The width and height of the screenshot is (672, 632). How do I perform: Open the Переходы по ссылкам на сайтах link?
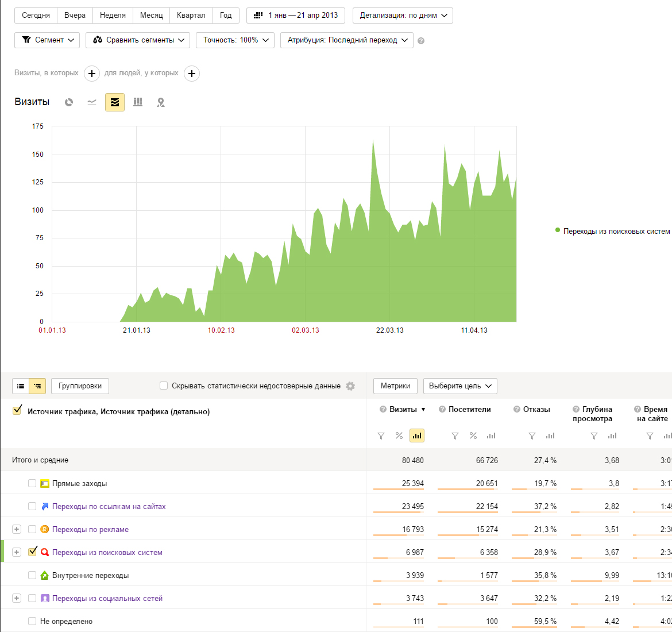[x=109, y=506]
